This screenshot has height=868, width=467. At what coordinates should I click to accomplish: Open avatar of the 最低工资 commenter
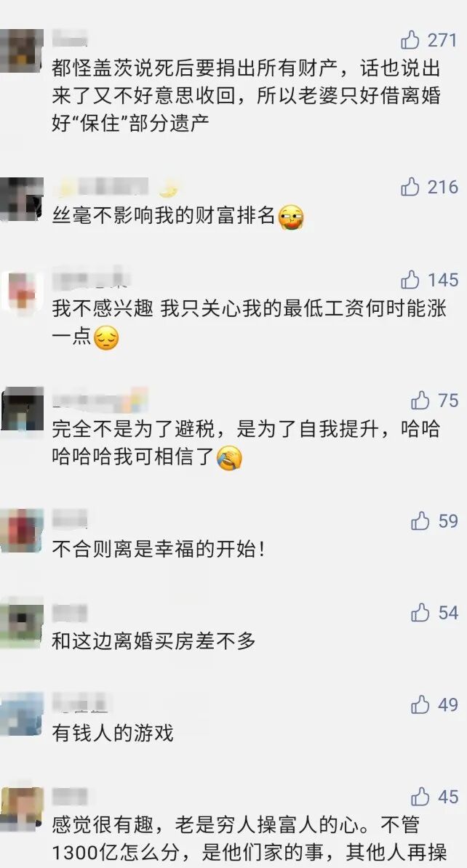coord(21,292)
